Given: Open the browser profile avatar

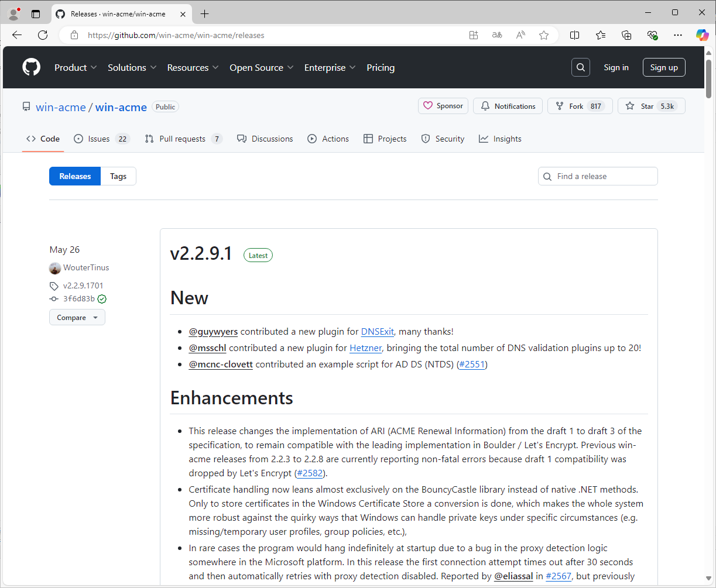Looking at the screenshot, I should click(x=14, y=13).
